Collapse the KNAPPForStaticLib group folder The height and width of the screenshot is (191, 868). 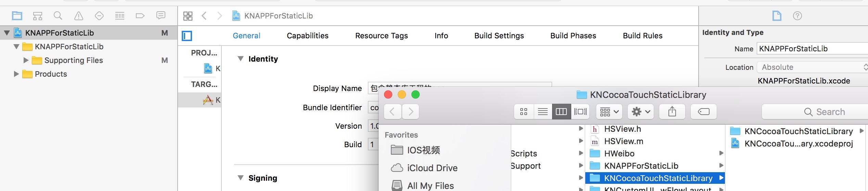pos(16,47)
